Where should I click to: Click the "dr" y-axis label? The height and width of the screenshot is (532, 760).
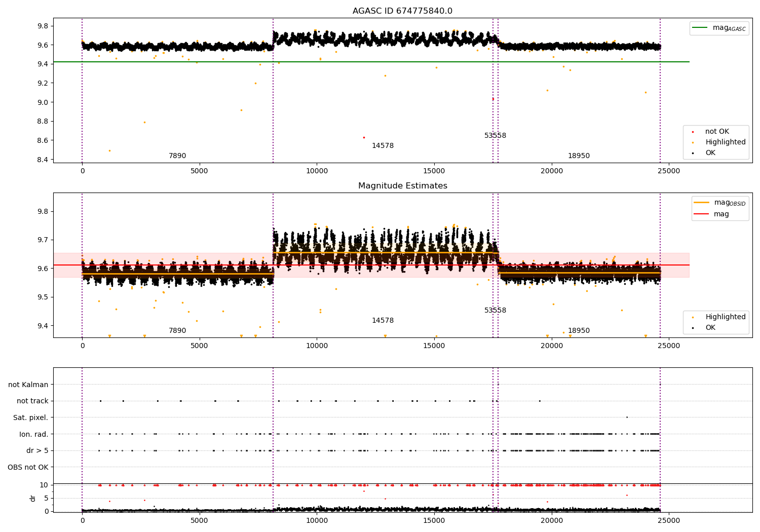point(33,498)
